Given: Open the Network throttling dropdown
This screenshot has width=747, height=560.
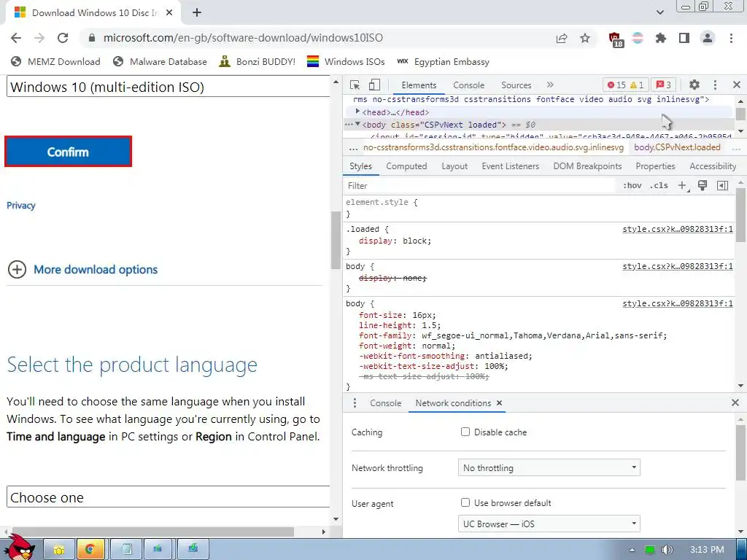Looking at the screenshot, I should (x=549, y=467).
